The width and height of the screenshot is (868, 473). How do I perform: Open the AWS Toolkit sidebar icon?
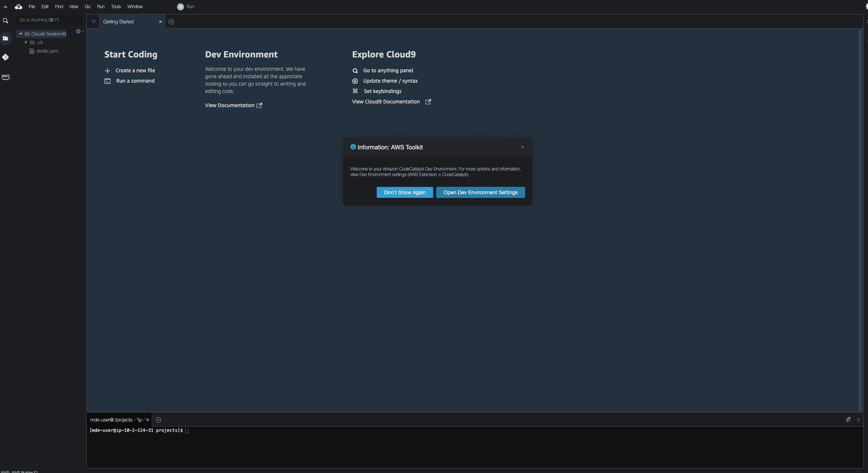coord(6,77)
